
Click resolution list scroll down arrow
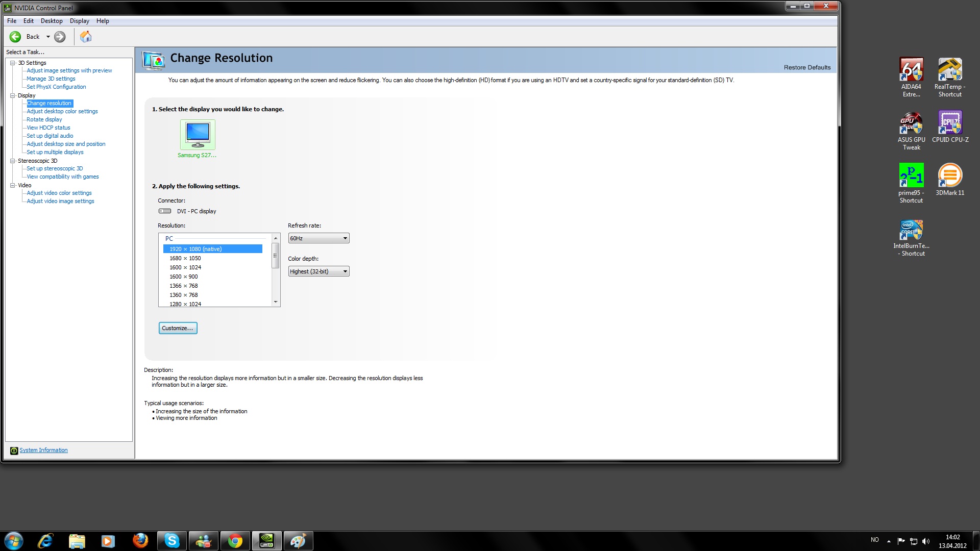pyautogui.click(x=276, y=302)
